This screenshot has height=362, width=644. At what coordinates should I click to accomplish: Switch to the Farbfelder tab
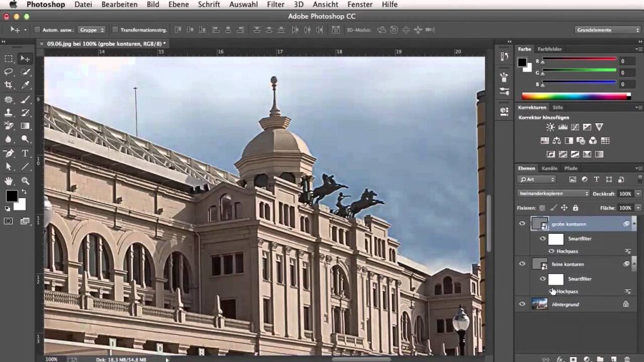pos(550,48)
